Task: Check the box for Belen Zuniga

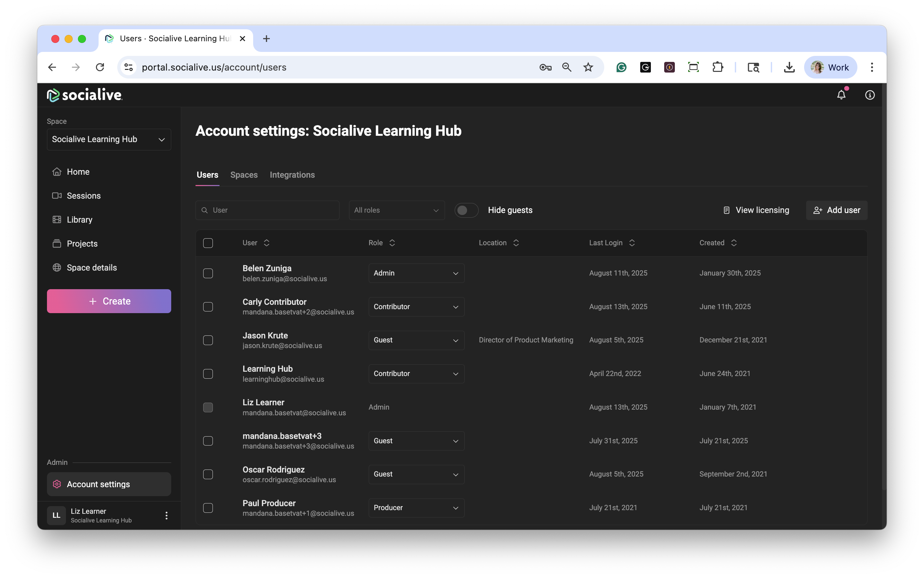Action: pyautogui.click(x=208, y=273)
